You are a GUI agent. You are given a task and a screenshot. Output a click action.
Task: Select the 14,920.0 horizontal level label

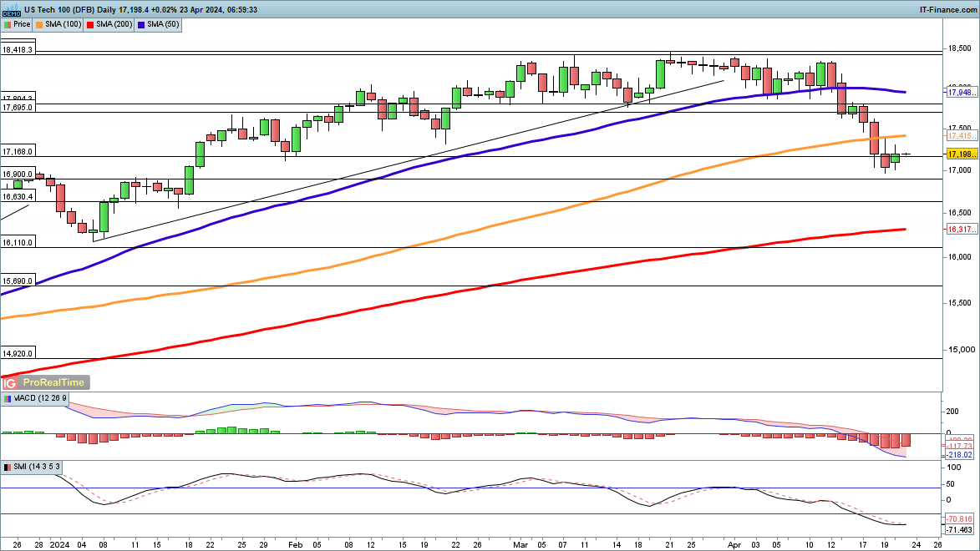(18, 354)
